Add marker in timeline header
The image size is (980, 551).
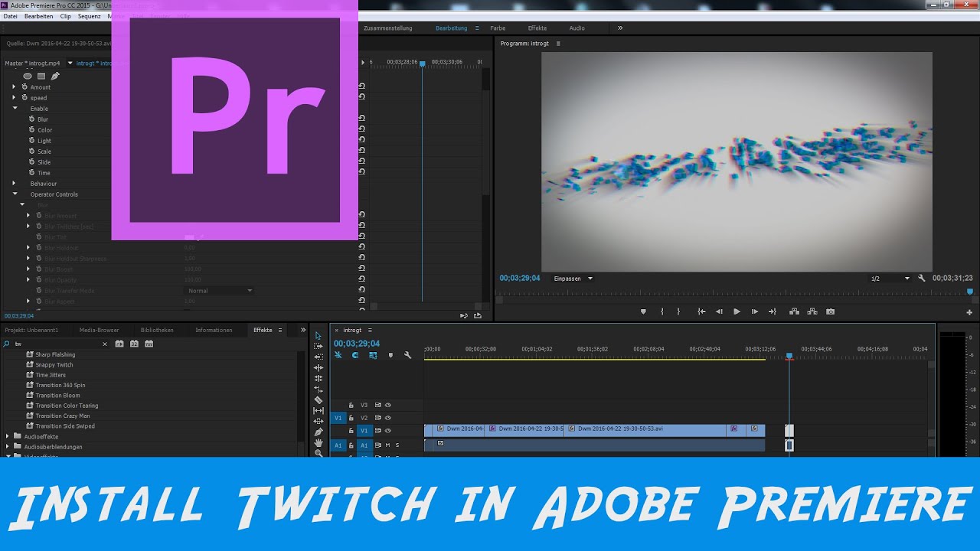point(390,355)
